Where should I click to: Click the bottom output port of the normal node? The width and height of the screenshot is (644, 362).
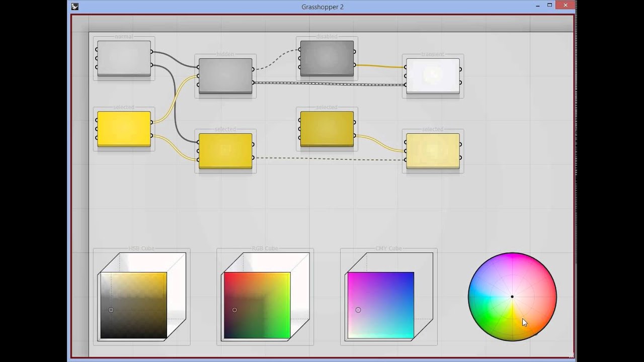pos(151,65)
